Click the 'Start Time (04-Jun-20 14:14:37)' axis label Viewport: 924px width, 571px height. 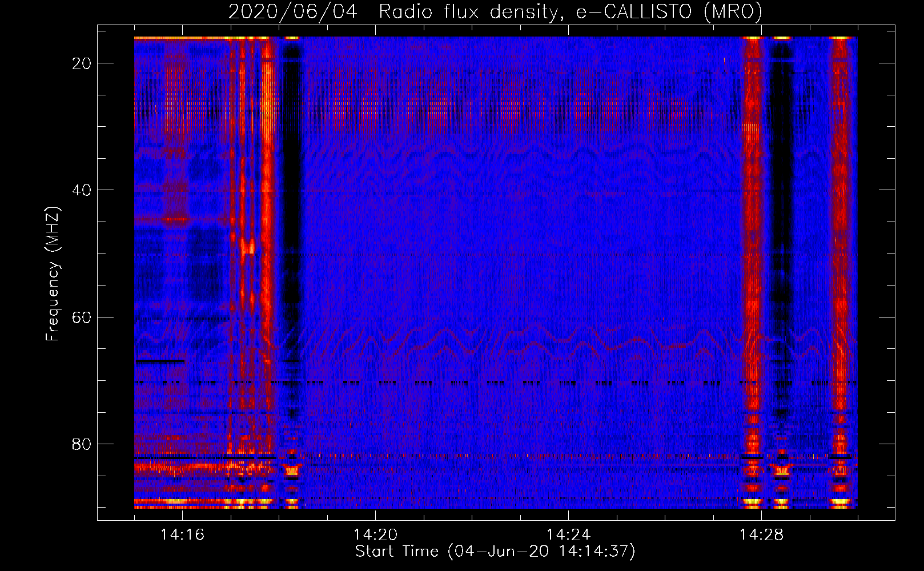tap(495, 552)
